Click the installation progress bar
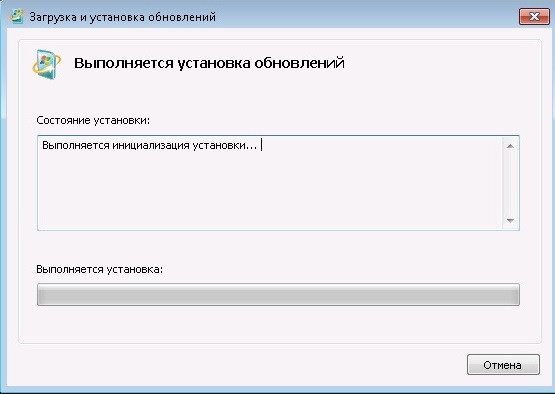 pyautogui.click(x=278, y=294)
